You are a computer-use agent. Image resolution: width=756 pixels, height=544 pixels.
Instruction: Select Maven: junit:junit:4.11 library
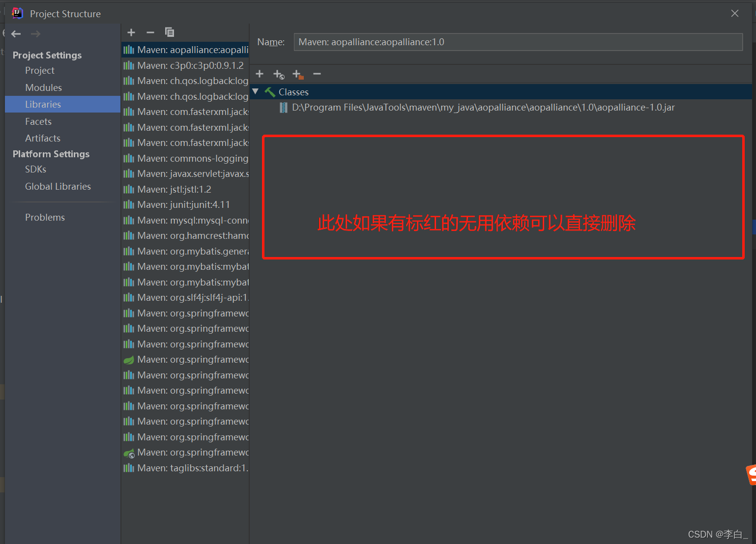(185, 204)
